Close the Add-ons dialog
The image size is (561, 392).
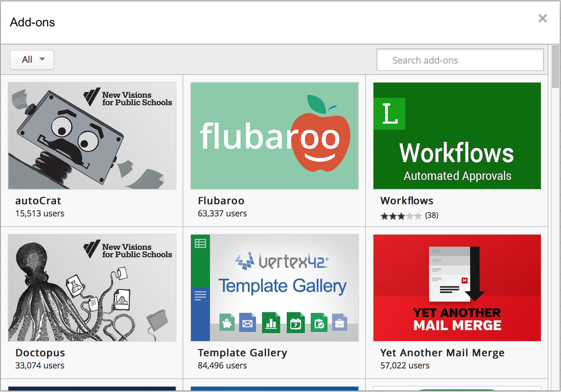point(542,18)
